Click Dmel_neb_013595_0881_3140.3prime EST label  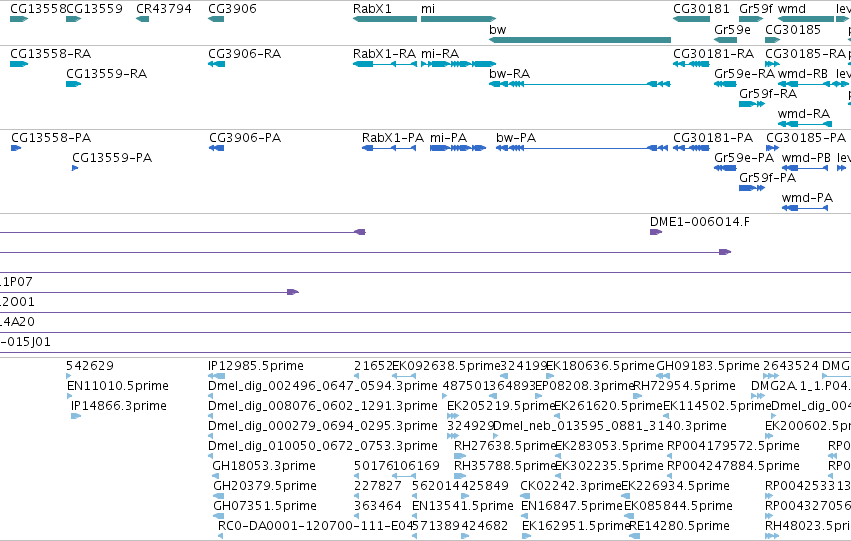point(610,427)
